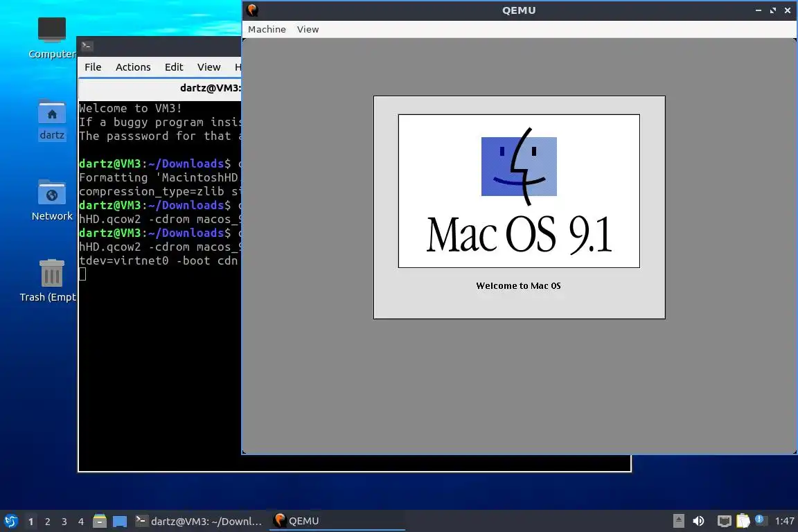This screenshot has width=798, height=532.
Task: Maximize the QEMU window
Action: click(773, 10)
